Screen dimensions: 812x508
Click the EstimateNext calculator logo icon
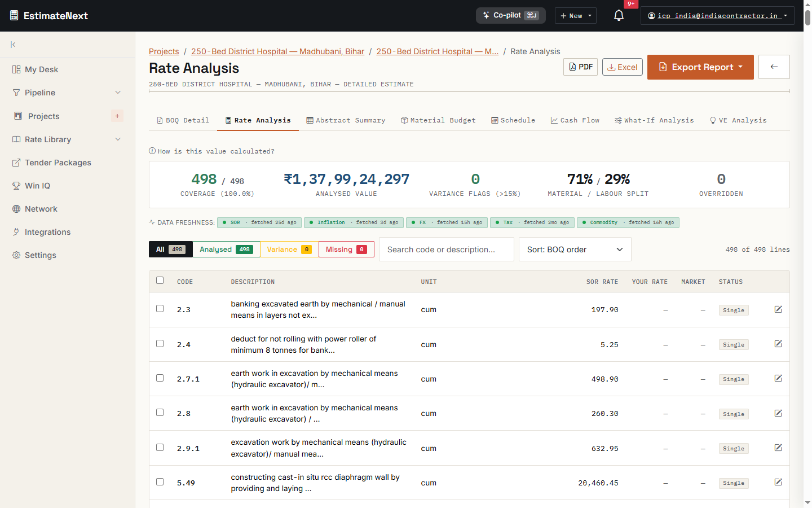(x=14, y=16)
